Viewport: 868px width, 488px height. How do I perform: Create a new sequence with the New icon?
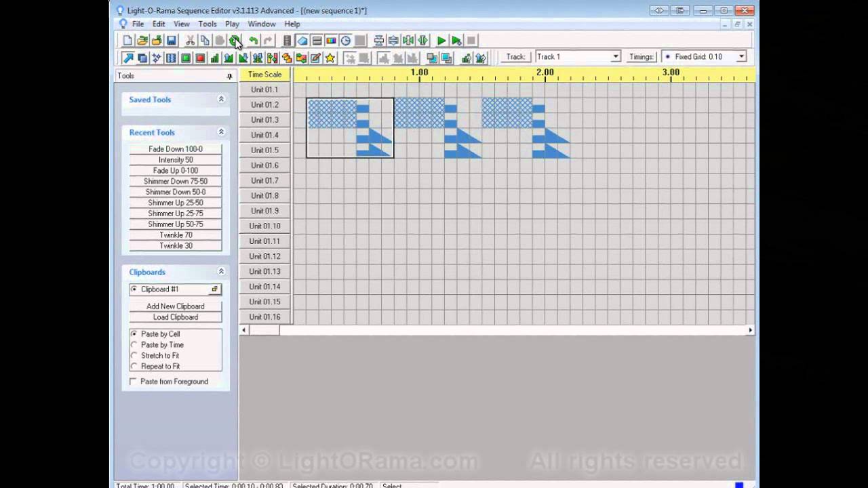[x=127, y=41]
